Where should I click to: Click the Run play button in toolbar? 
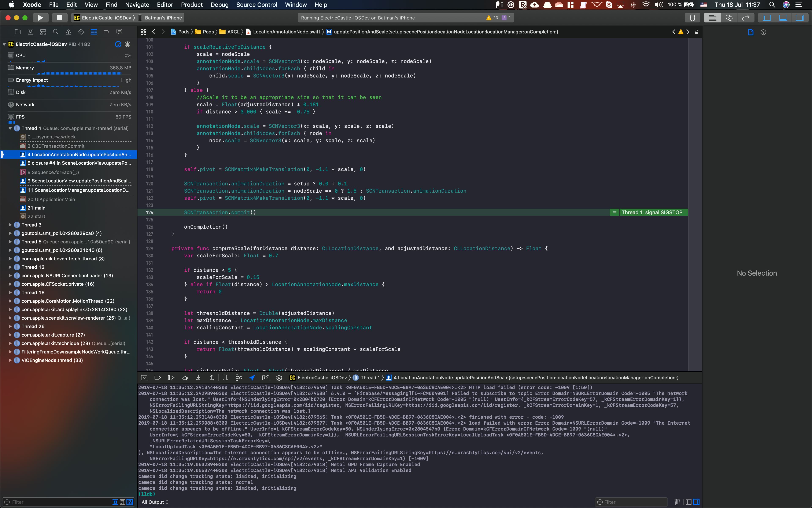pyautogui.click(x=41, y=18)
